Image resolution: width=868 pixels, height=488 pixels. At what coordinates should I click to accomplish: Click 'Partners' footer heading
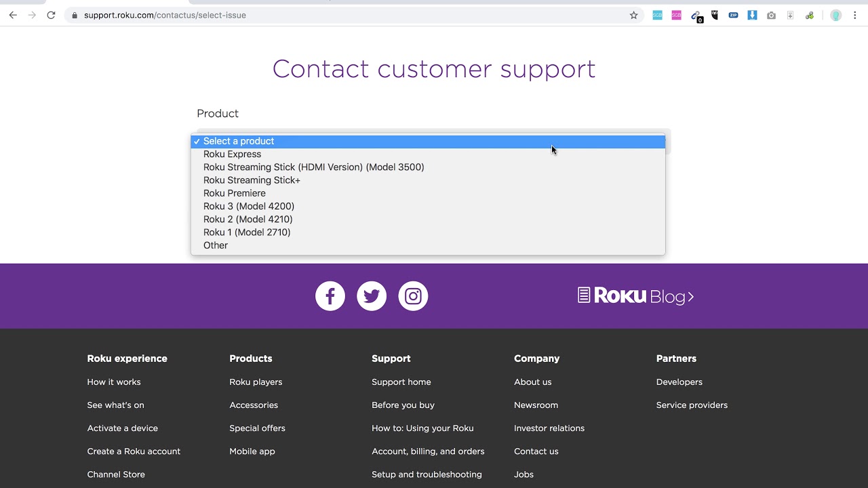pos(676,358)
